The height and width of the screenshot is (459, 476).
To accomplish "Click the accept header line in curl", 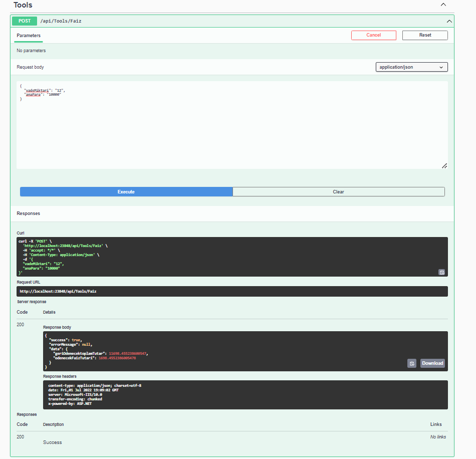I will 41,251.
